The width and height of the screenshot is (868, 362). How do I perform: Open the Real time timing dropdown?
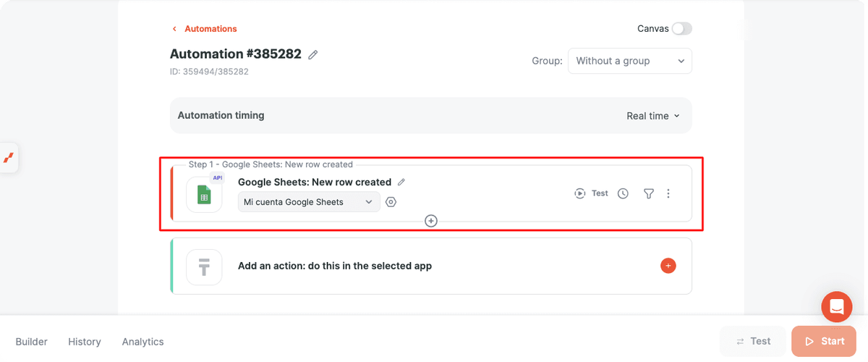653,116
